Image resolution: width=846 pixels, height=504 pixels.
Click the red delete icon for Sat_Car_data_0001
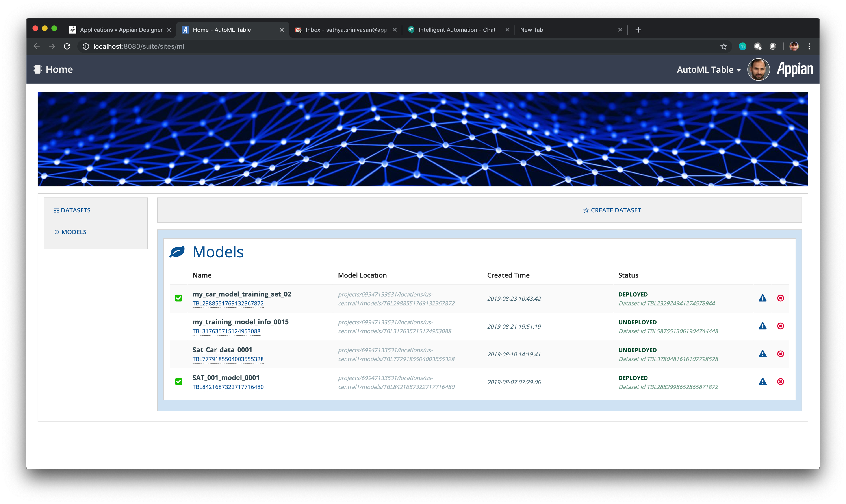tap(780, 354)
